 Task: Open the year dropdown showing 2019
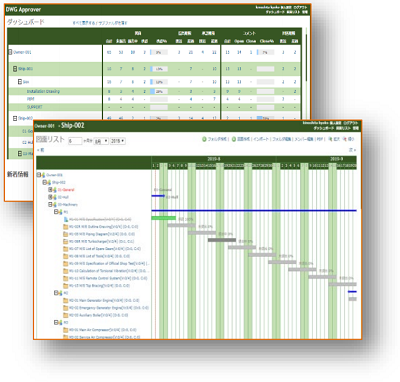118,141
